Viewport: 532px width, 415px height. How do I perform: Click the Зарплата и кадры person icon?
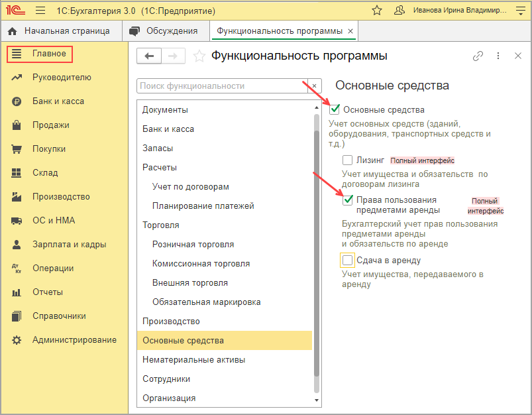(x=17, y=245)
